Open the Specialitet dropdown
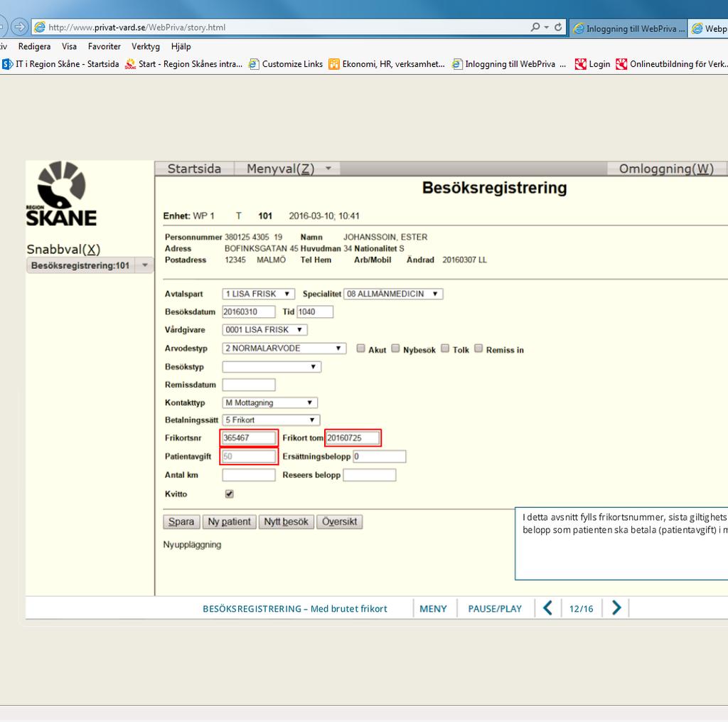 pyautogui.click(x=393, y=294)
